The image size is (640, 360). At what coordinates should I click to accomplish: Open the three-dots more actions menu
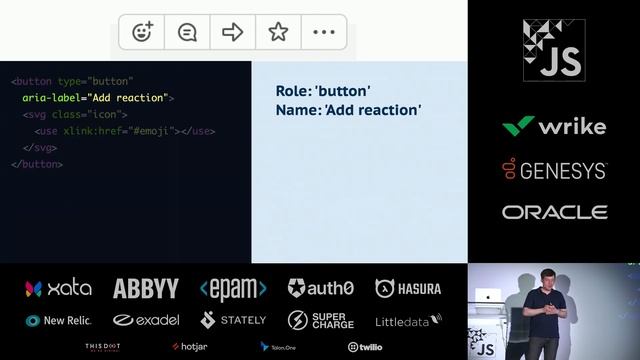(324, 32)
